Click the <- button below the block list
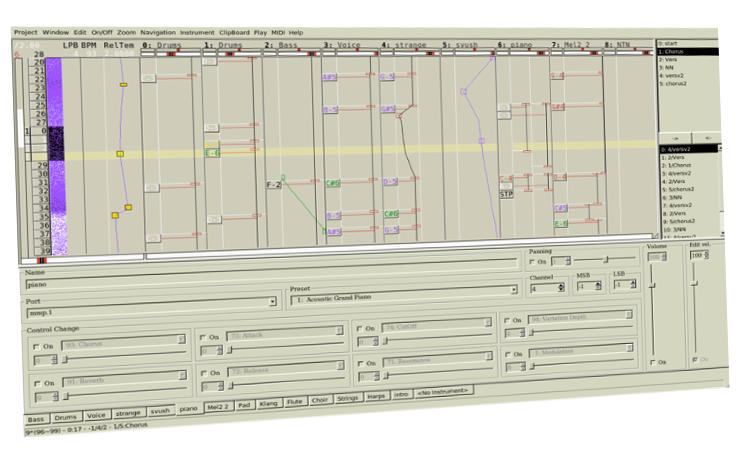Image resolution: width=739 pixels, height=450 pixels. tap(707, 138)
